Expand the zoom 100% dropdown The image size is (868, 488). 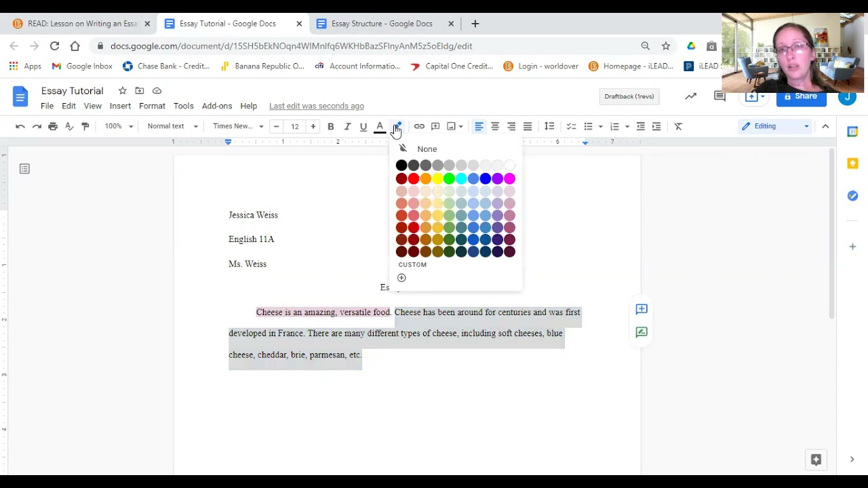[x=119, y=127]
